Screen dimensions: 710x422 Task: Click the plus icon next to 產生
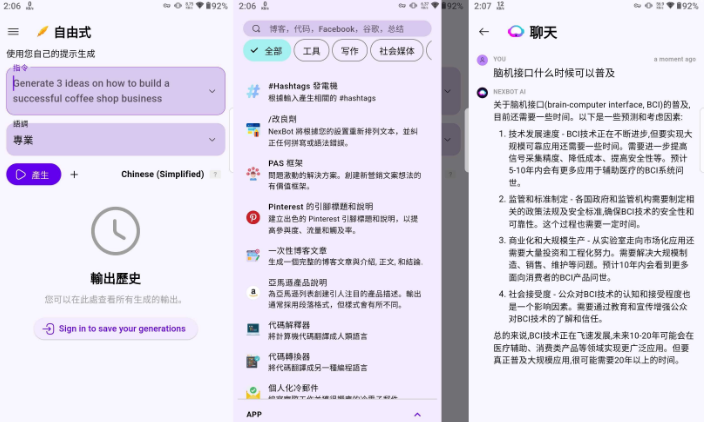(74, 174)
